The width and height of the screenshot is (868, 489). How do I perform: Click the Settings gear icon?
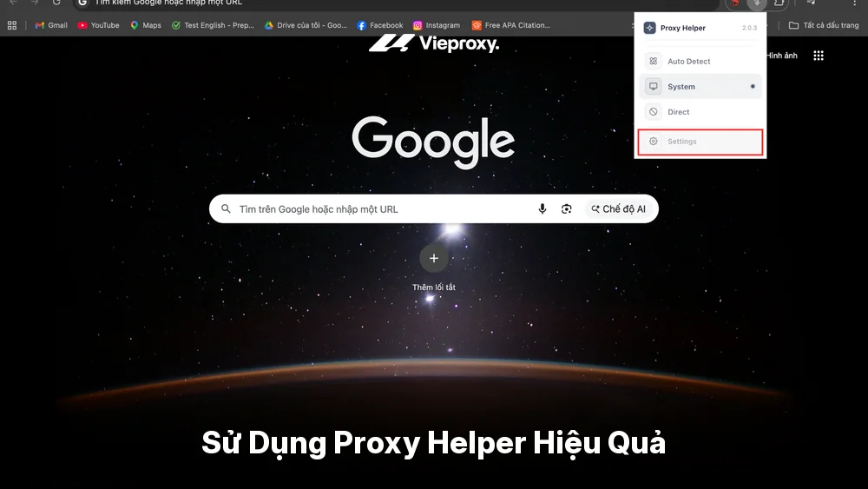(x=654, y=142)
